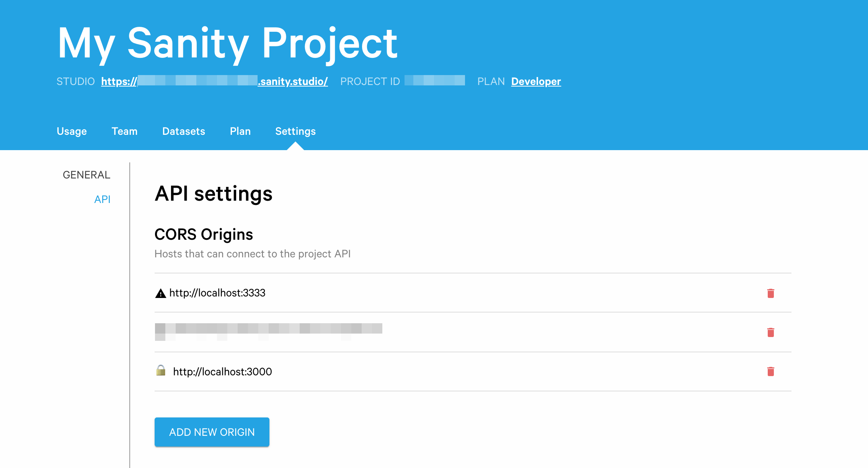Image resolution: width=868 pixels, height=468 pixels.
Task: Click the API settings section icon in sidebar
Action: (103, 199)
